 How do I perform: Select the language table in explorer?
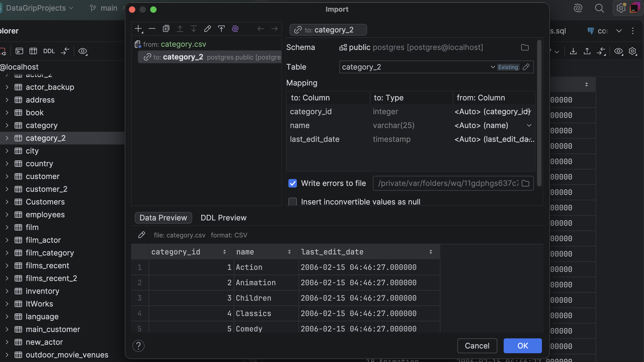tap(42, 317)
